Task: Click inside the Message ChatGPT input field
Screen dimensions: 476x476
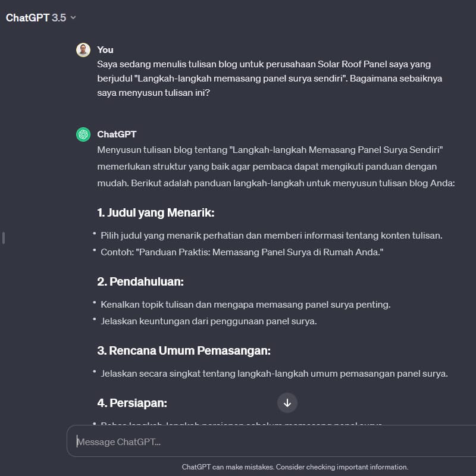Action: click(238, 441)
